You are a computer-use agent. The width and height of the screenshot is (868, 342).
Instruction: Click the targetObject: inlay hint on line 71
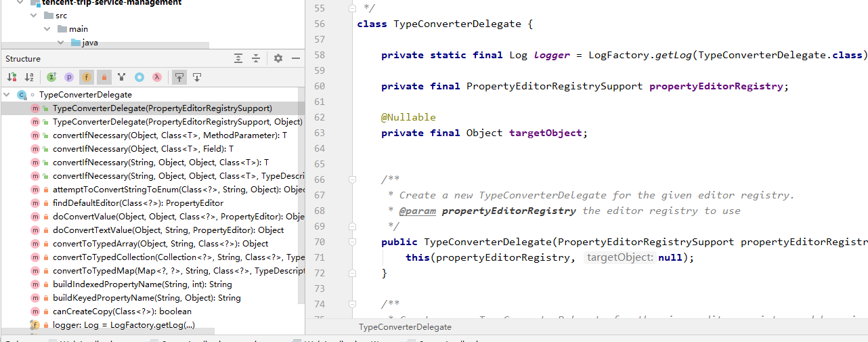coord(620,257)
